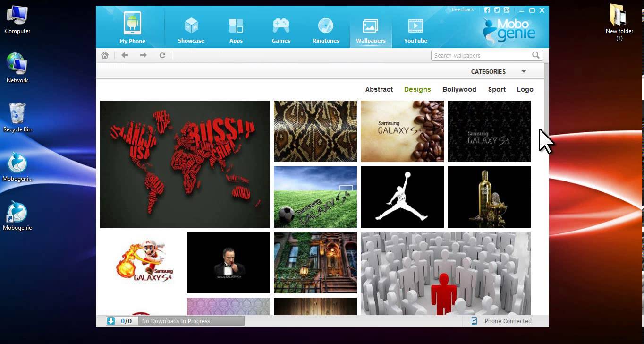Open the downloads counter panel
Image resolution: width=644 pixels, height=344 pixels.
pyautogui.click(x=121, y=321)
